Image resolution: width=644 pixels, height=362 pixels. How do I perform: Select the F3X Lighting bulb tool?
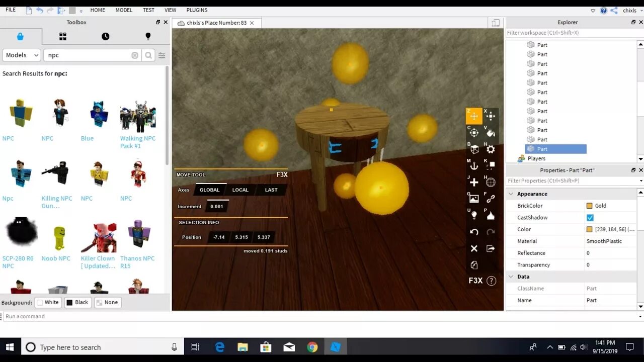click(x=474, y=215)
